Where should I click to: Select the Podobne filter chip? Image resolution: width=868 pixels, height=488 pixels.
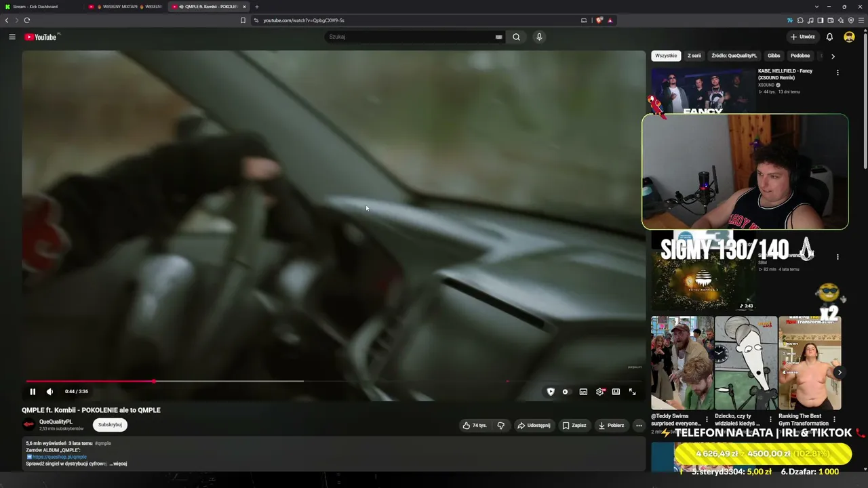(x=800, y=56)
